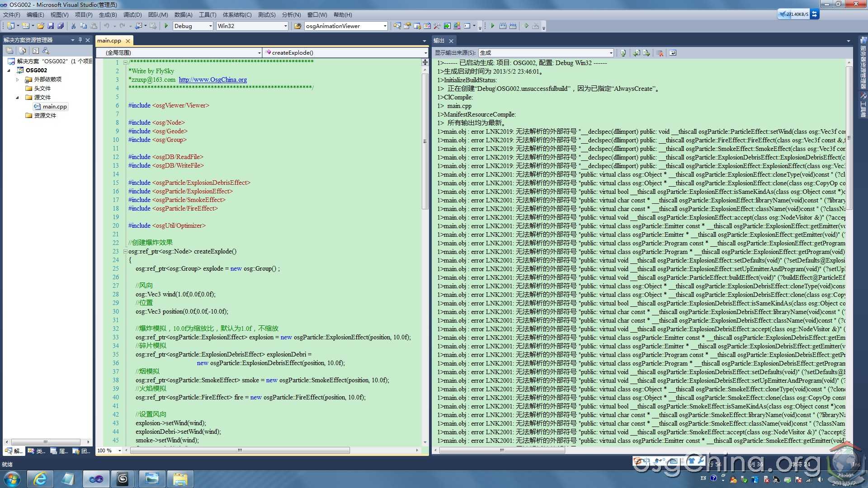
Task: Follow http://www.OsgChina.org link in code
Action: 213,80
